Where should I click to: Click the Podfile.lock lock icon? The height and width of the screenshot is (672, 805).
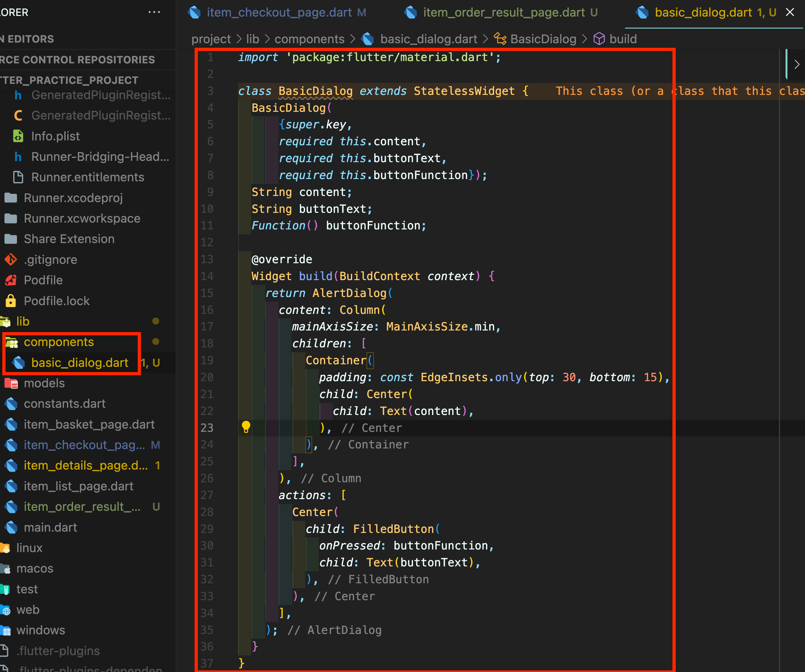(x=11, y=301)
